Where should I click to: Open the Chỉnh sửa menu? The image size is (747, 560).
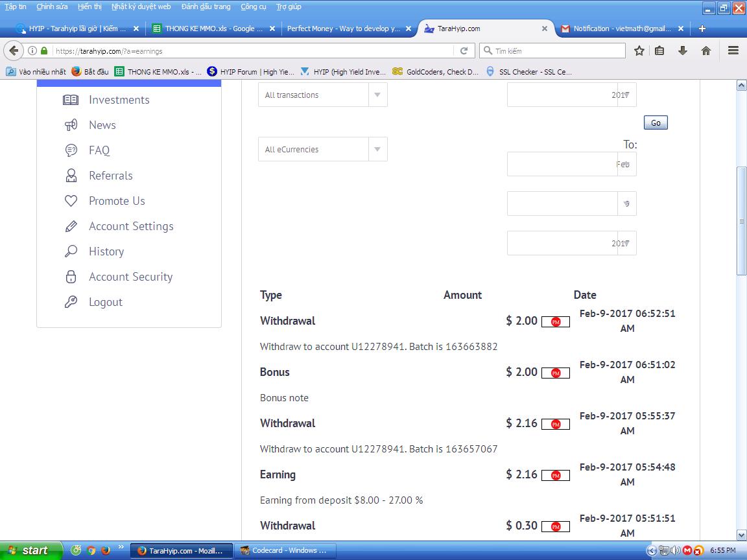(x=52, y=6)
